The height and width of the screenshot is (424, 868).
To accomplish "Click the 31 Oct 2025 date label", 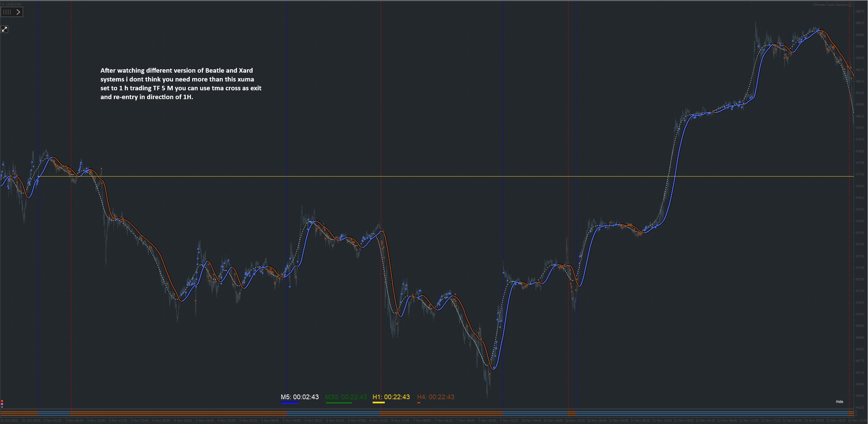I will coord(9,421).
